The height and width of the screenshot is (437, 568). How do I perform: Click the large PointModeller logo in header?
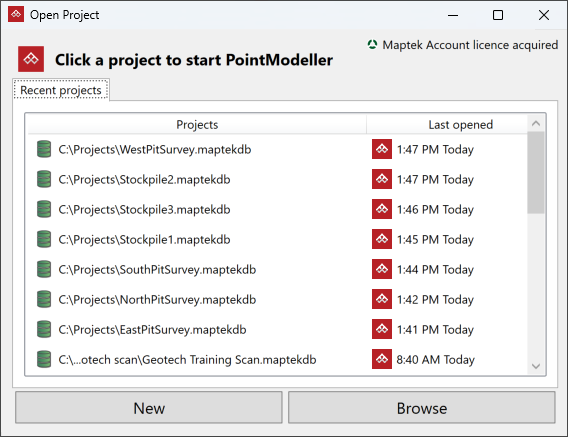pos(31,59)
